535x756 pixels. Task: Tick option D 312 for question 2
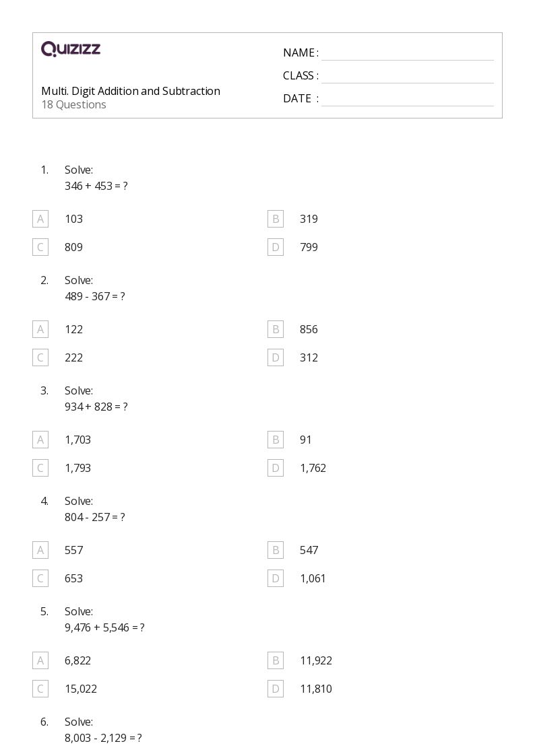[275, 357]
